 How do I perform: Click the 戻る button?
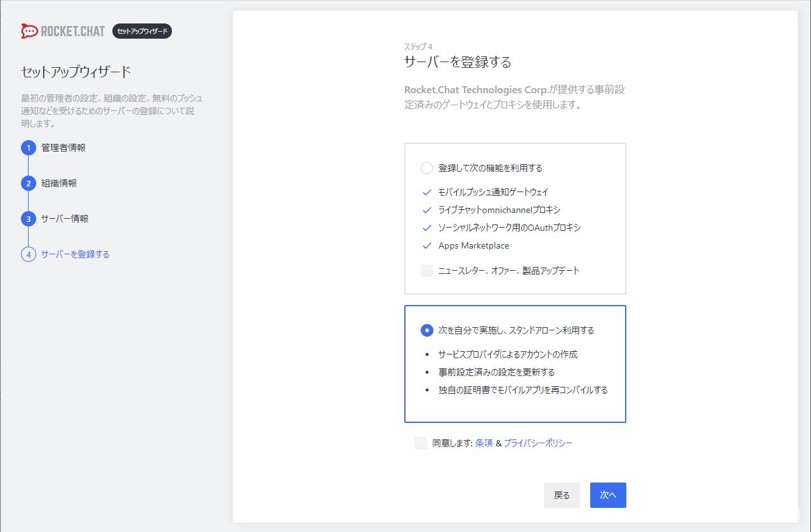[561, 495]
